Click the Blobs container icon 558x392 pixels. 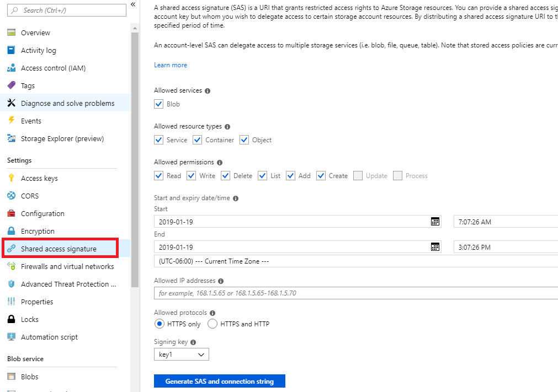pos(12,377)
